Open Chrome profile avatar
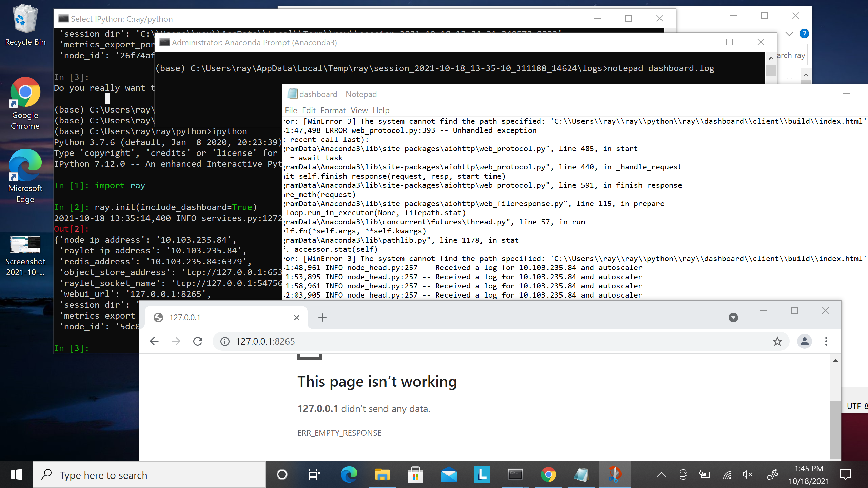Screen dimensions: 868x488 coord(804,341)
